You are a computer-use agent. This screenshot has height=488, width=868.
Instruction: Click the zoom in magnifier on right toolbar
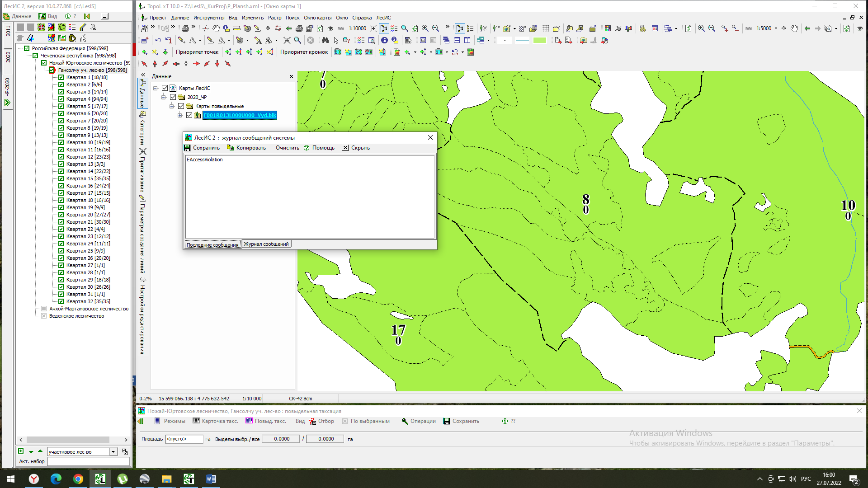point(701,28)
